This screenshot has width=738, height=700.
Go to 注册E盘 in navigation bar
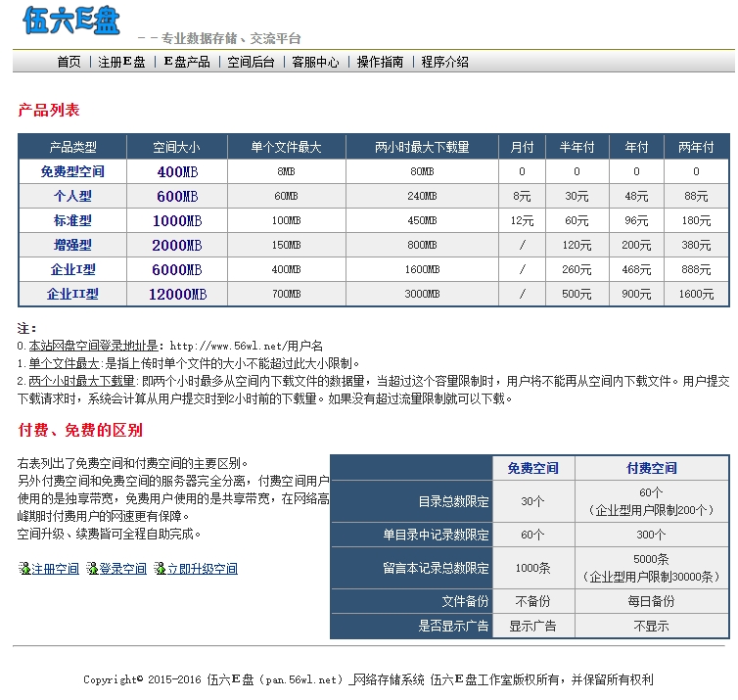tap(121, 62)
